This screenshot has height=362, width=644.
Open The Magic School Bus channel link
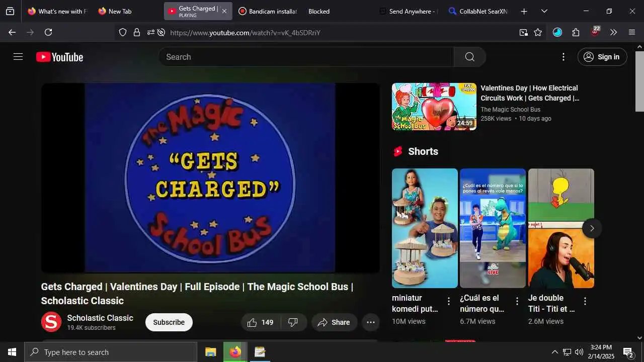pyautogui.click(x=510, y=109)
